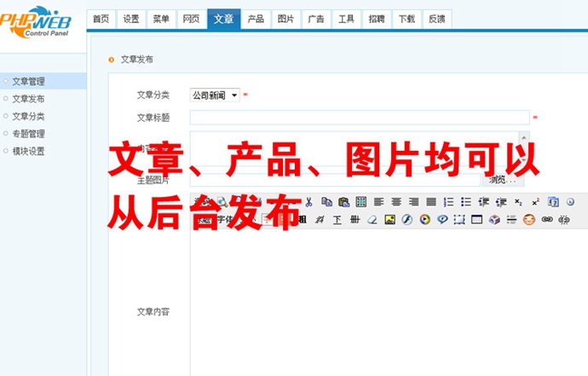
Task: Go to 模块设置 in the sidebar
Action: point(28,151)
